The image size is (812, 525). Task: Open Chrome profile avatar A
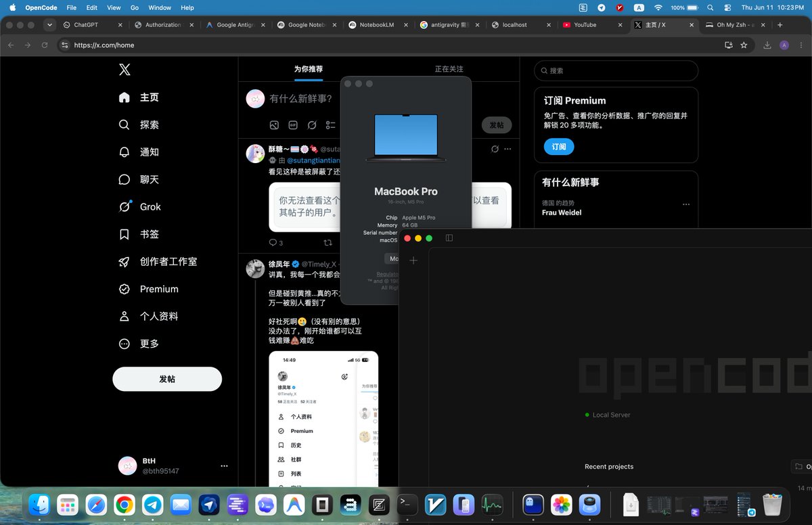coord(784,45)
